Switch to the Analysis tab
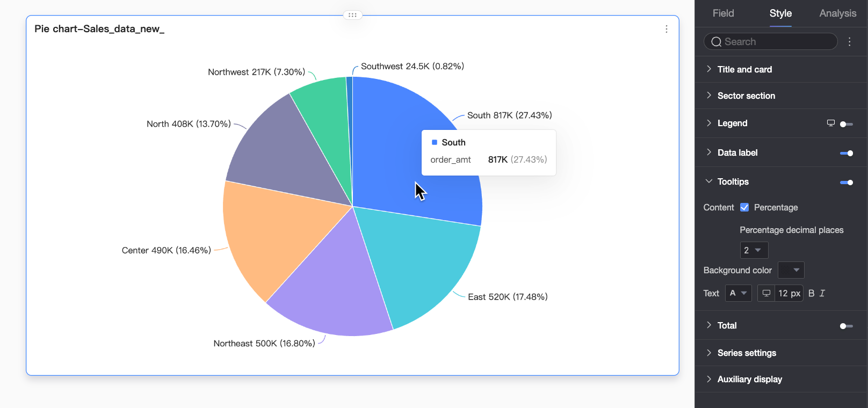Screen dimensions: 868x408 pos(837,13)
